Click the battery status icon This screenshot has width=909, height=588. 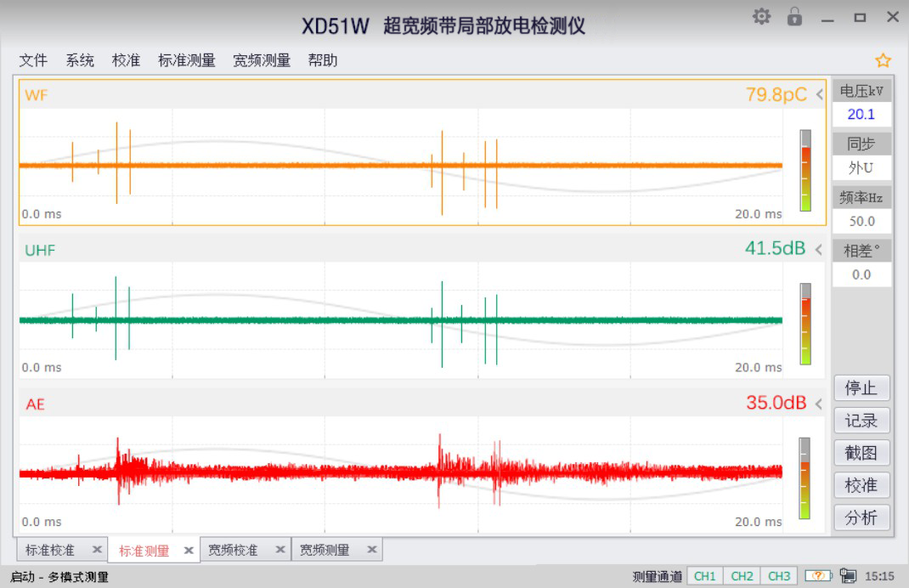click(x=817, y=576)
